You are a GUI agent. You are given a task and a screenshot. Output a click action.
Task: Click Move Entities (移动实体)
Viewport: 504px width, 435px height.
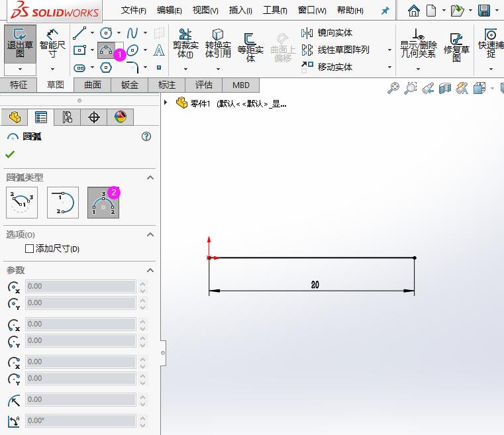coord(327,67)
